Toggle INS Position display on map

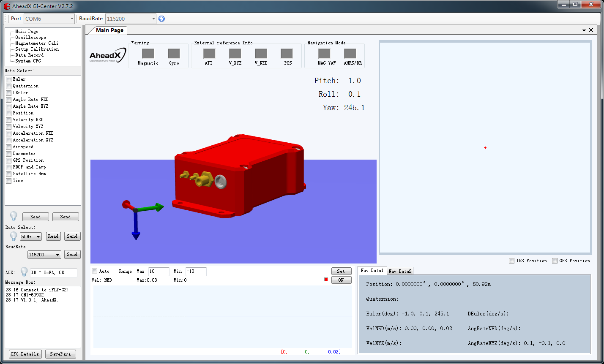512,261
